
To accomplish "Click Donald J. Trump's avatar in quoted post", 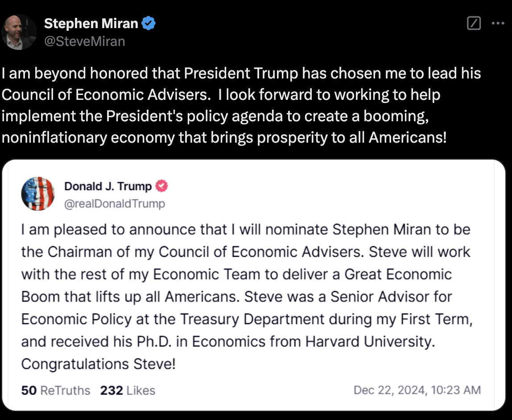I will point(38,194).
